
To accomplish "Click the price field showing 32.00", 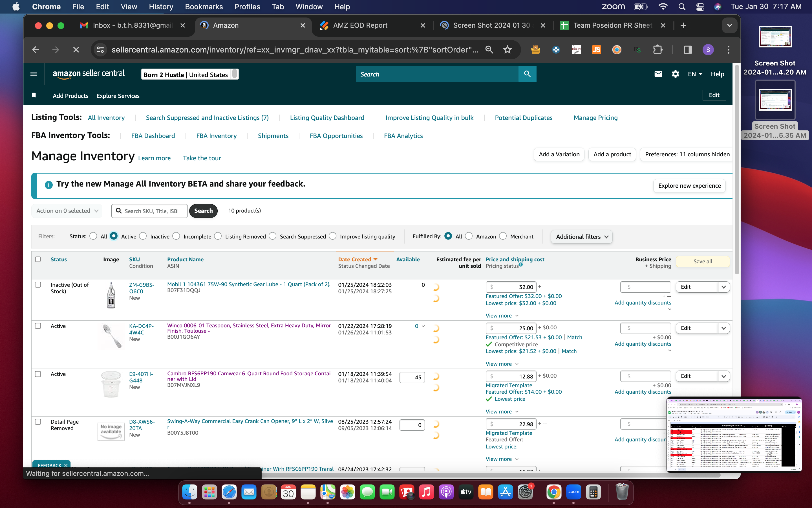I will tap(511, 287).
